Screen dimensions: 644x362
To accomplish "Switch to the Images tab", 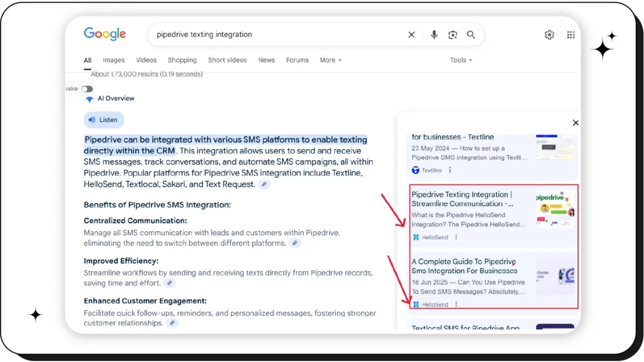I will (x=114, y=60).
